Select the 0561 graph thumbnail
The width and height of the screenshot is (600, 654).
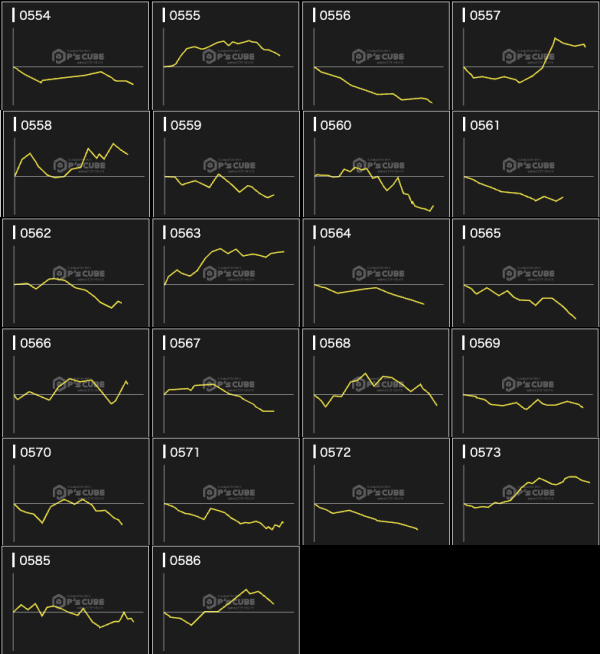[x=525, y=164]
